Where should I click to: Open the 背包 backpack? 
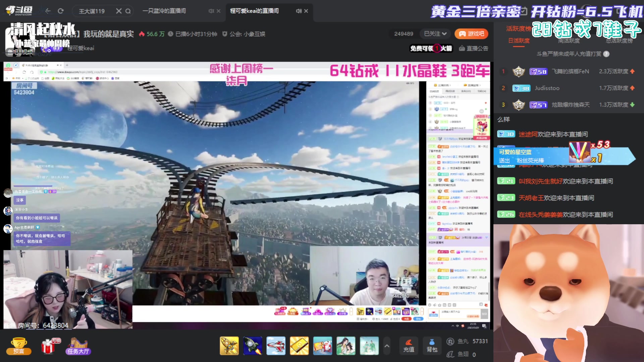(x=432, y=346)
